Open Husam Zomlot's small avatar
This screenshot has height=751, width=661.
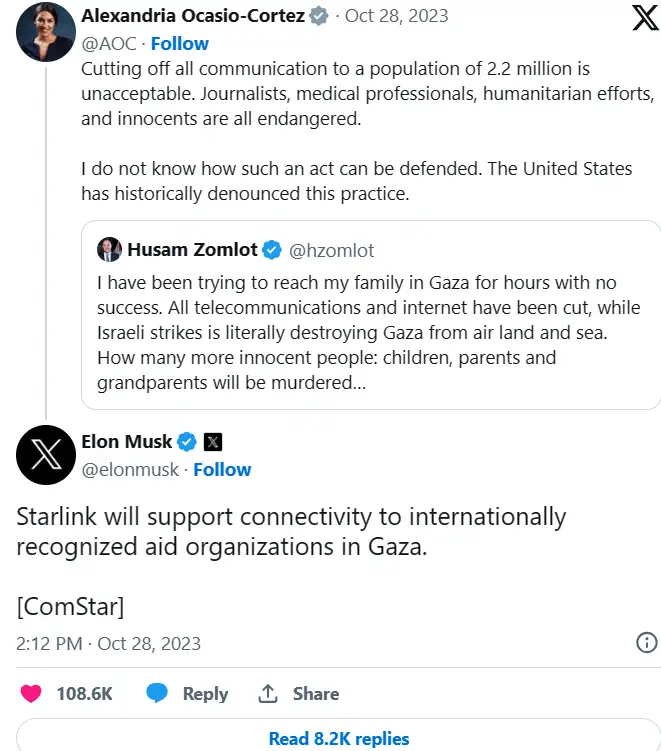coord(109,250)
